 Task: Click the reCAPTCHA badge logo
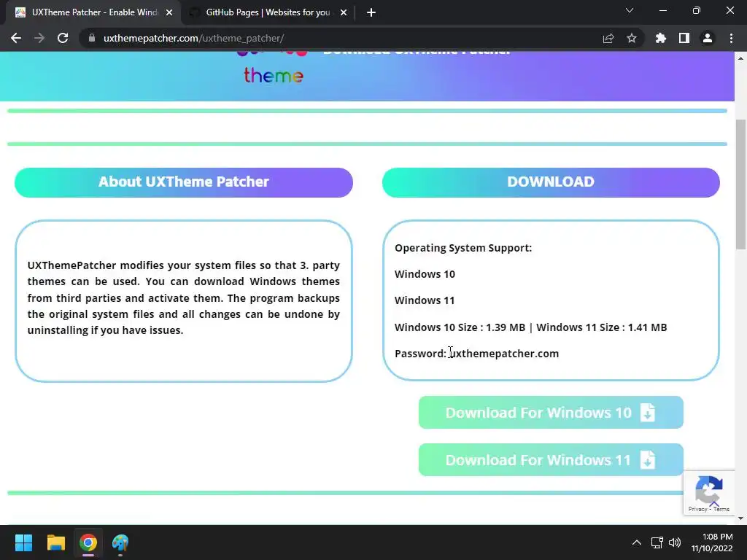point(709,491)
